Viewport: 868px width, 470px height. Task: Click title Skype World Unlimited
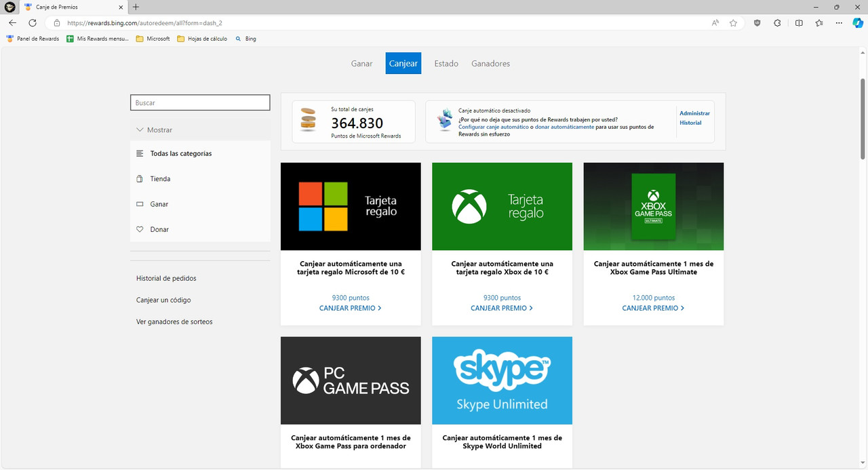tap(502, 442)
